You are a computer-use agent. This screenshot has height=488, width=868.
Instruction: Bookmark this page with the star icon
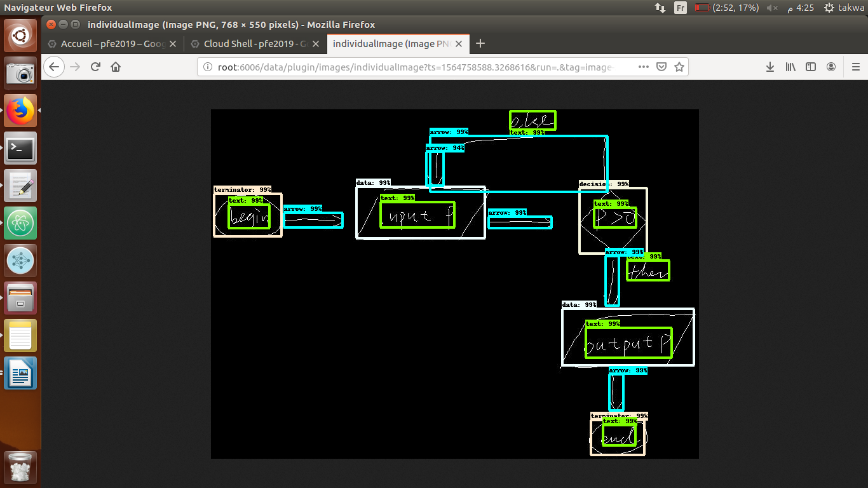click(679, 67)
